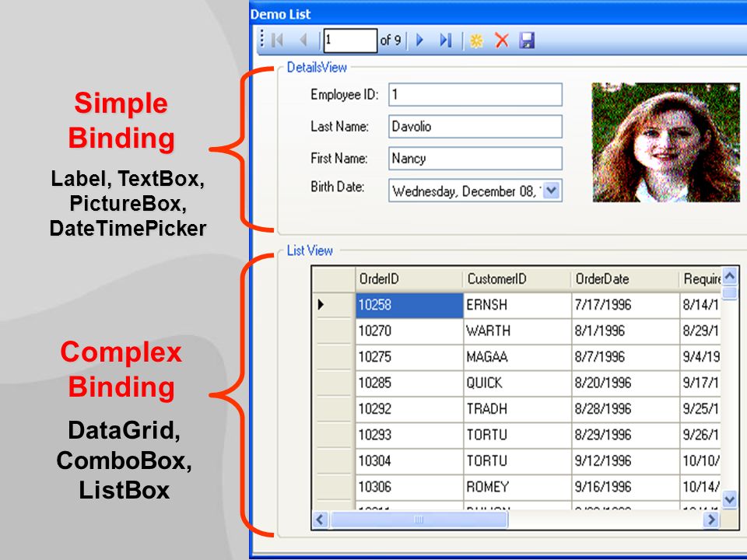This screenshot has height=560, width=747.
Task: Select cell OrderID 10285
Action: click(x=409, y=383)
